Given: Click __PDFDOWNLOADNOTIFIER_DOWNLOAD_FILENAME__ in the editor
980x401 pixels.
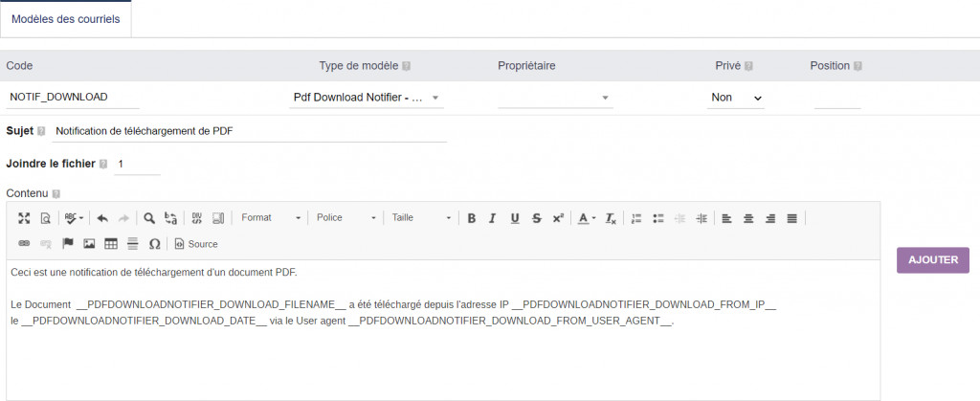Looking at the screenshot, I should (212, 304).
